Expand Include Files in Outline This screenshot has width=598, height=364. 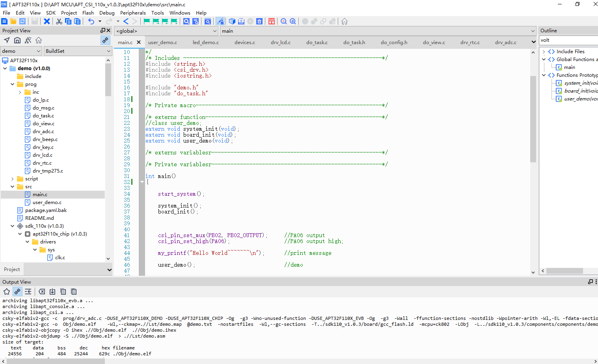pyautogui.click(x=544, y=52)
